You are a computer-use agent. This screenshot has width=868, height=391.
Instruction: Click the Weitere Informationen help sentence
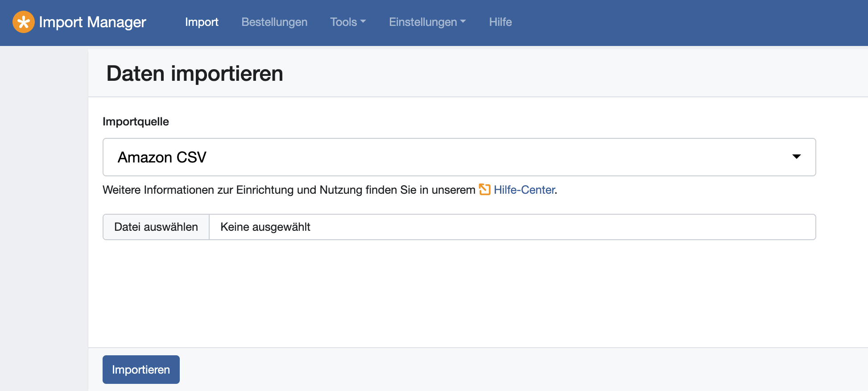330,190
